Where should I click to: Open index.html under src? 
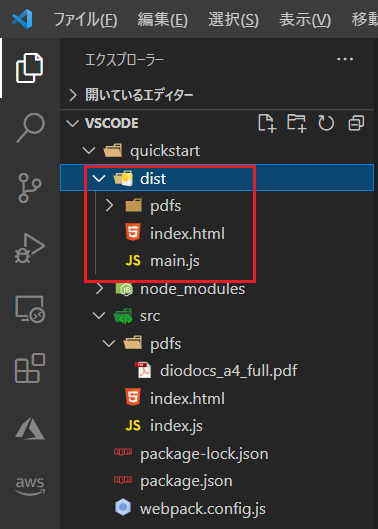pyautogui.click(x=187, y=398)
